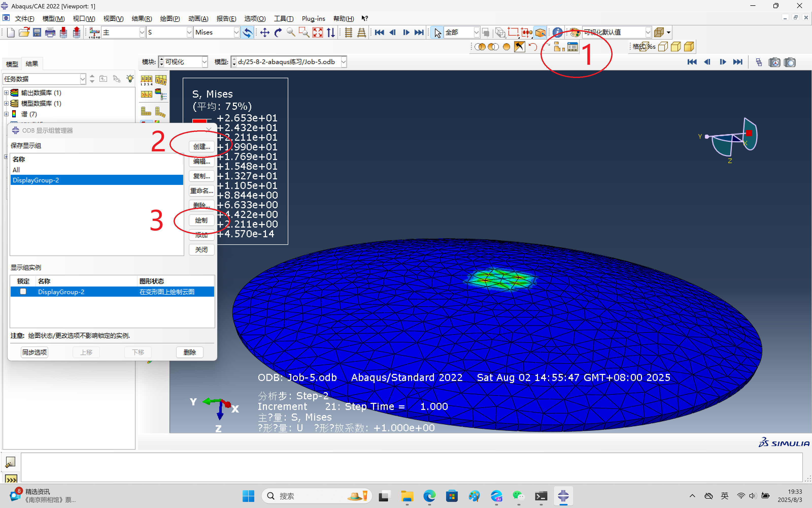
Task: Click the blue sync arrows icon
Action: pyautogui.click(x=247, y=33)
